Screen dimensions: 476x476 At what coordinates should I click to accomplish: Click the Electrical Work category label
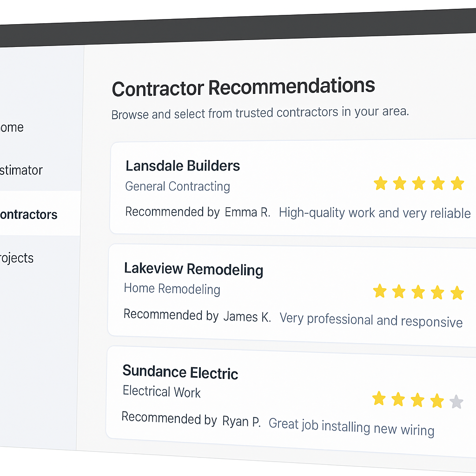coord(161,391)
